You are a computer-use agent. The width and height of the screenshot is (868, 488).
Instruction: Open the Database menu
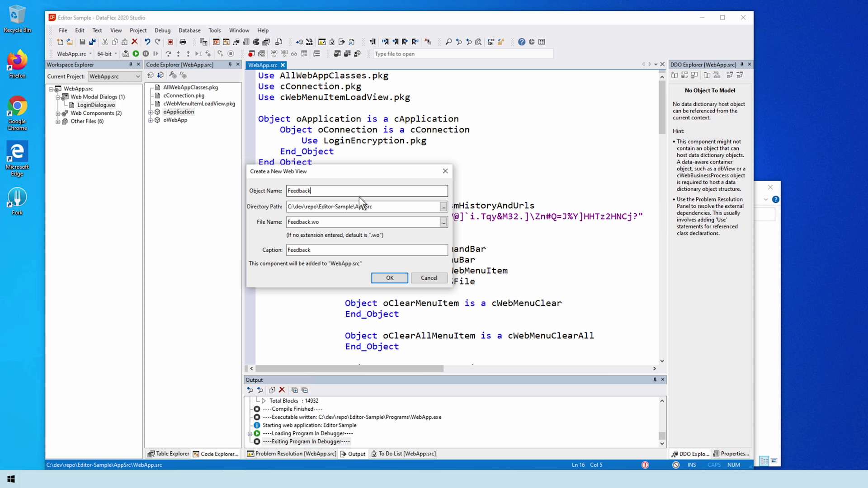point(189,30)
